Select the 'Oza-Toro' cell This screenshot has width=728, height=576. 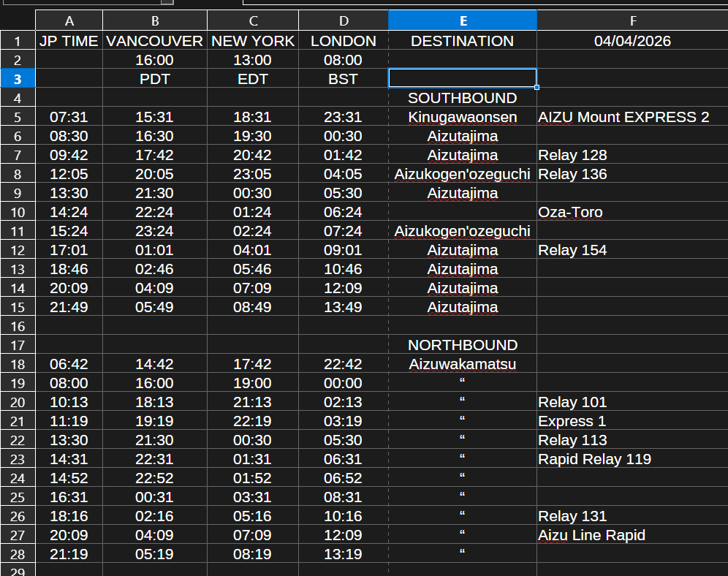(633, 212)
